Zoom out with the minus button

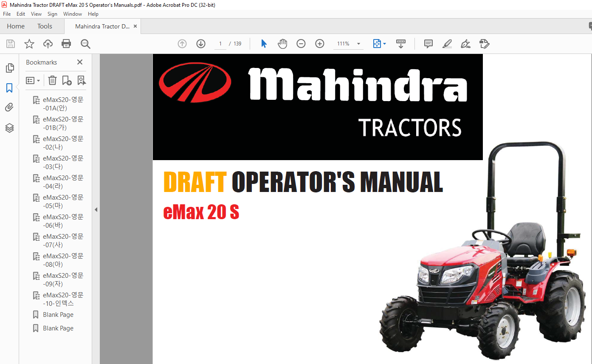click(301, 44)
